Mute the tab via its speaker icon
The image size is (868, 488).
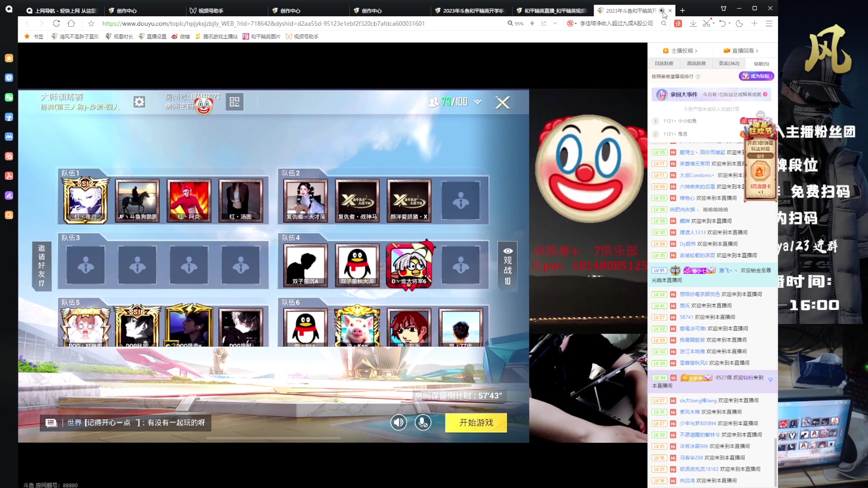tap(661, 10)
